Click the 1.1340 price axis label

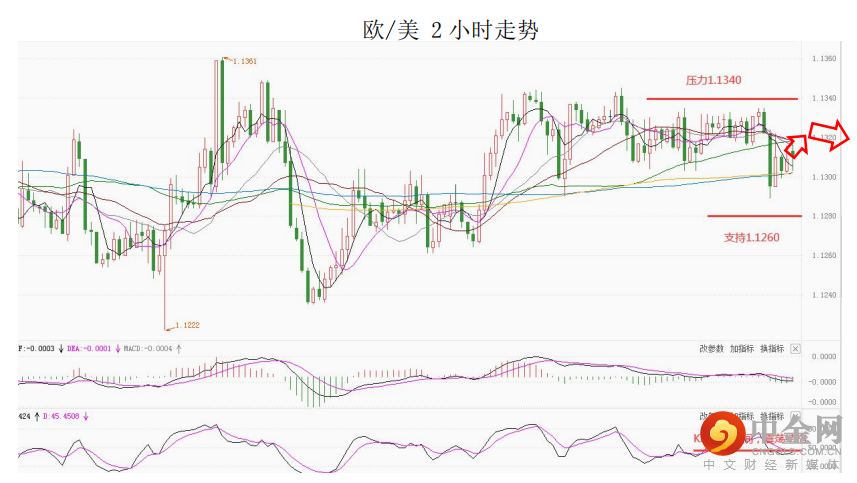click(824, 98)
